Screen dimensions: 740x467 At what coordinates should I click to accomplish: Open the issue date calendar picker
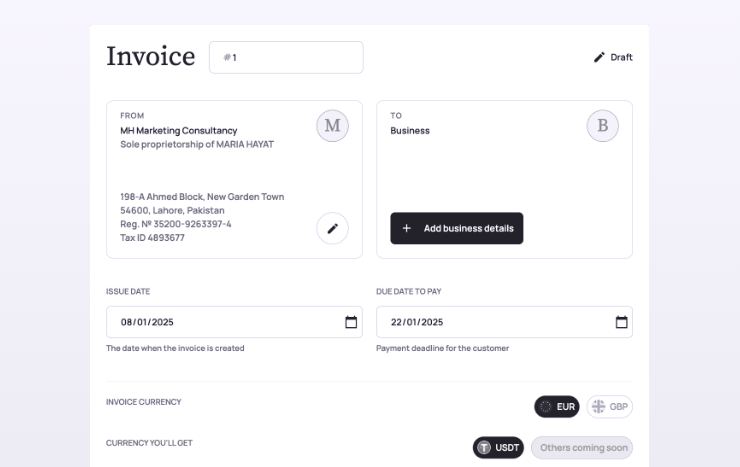[351, 322]
